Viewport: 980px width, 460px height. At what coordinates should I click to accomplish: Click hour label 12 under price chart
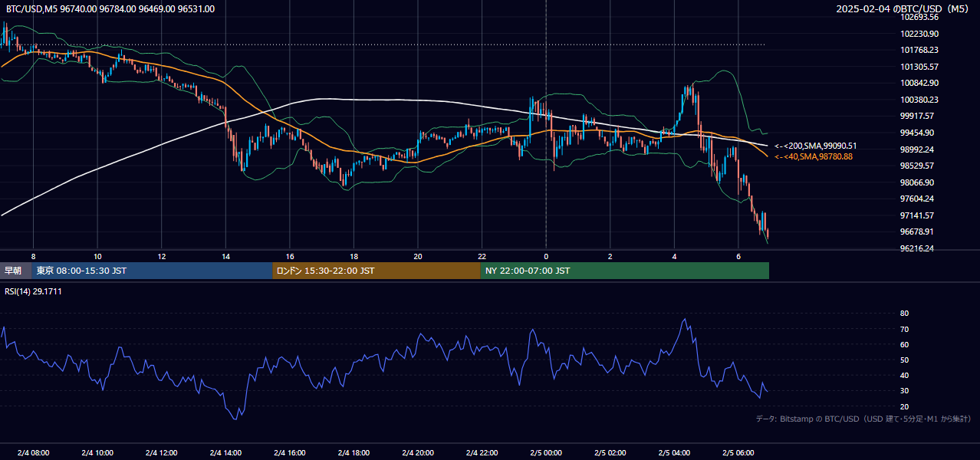[x=161, y=256]
